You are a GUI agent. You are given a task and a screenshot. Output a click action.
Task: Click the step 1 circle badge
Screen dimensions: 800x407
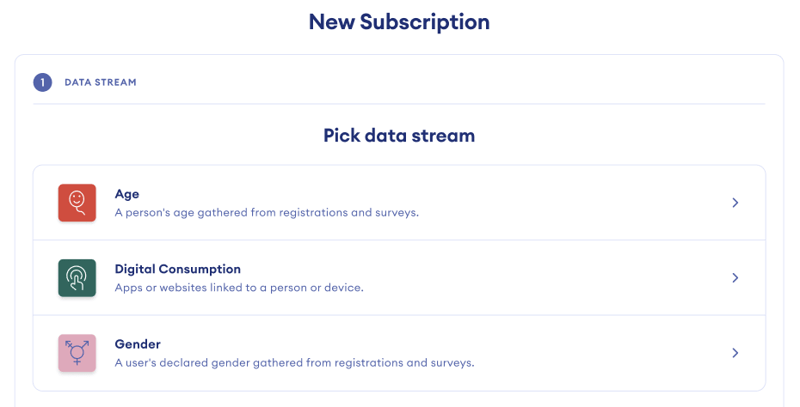pos(42,82)
